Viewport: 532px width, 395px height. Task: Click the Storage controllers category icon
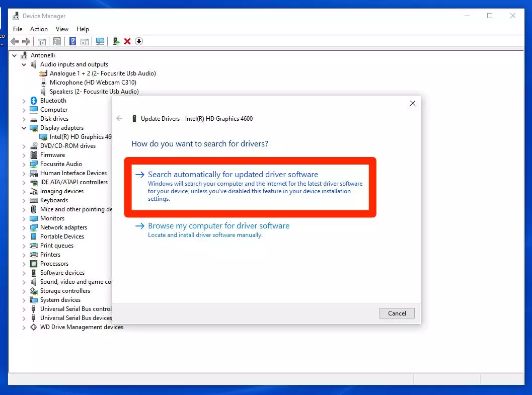point(34,291)
